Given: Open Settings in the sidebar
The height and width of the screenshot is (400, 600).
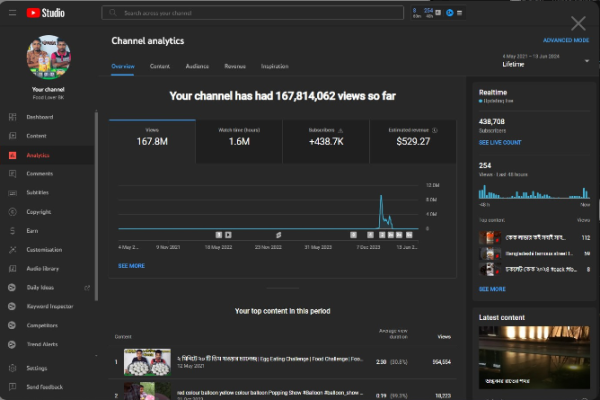Looking at the screenshot, I should point(36,368).
